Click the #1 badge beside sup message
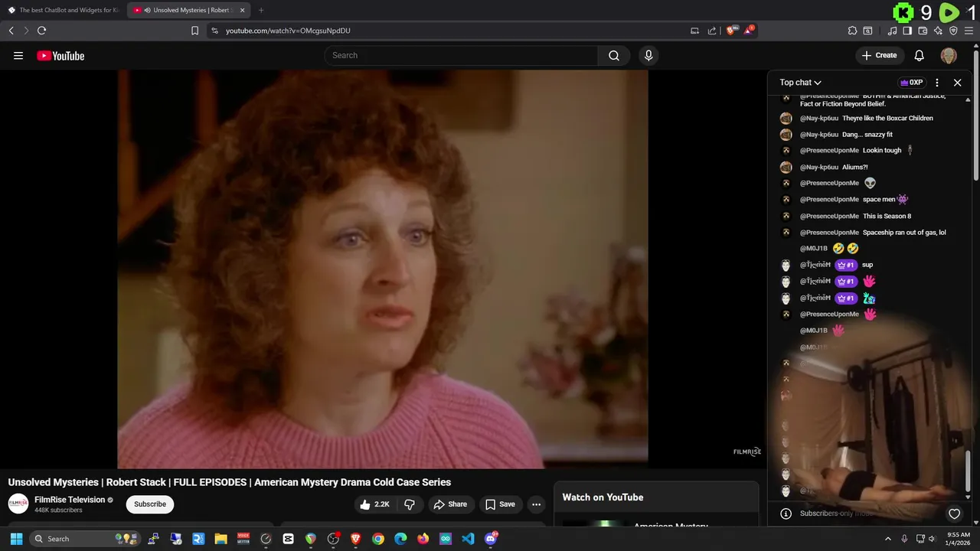The width and height of the screenshot is (980, 551). (x=845, y=265)
